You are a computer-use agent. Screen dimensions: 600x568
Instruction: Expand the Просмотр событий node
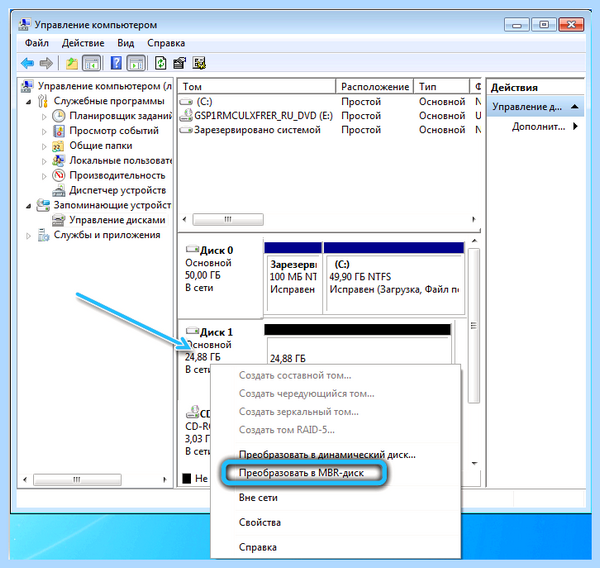[x=44, y=131]
